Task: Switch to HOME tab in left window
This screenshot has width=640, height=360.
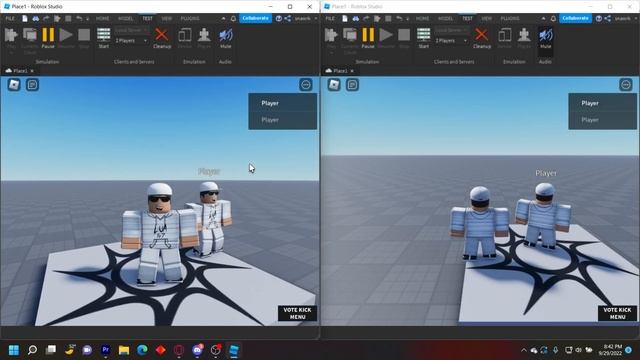Action: [102, 18]
